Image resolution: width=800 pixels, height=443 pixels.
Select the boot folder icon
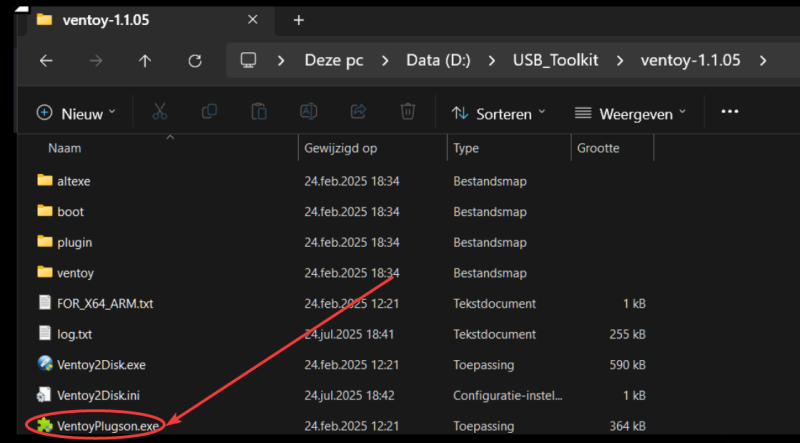[45, 211]
